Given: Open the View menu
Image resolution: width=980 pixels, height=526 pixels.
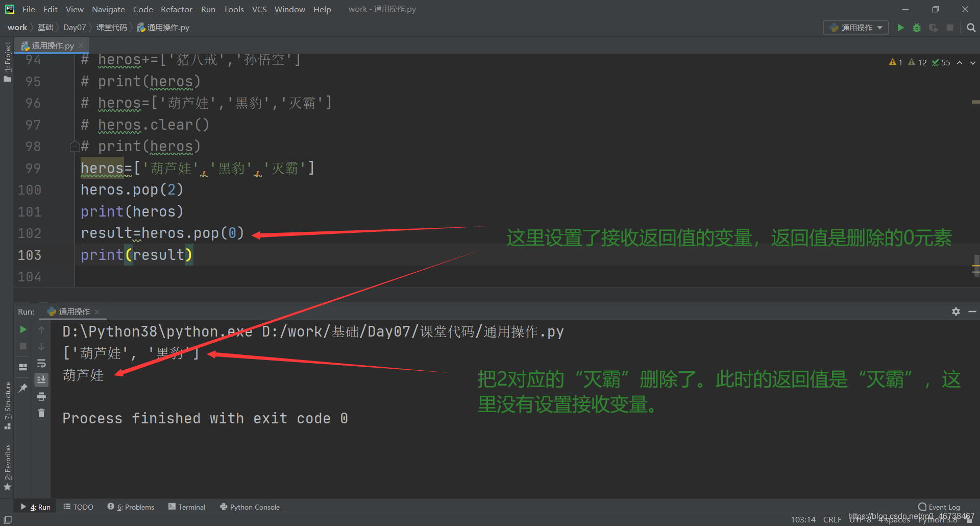Looking at the screenshot, I should coord(75,9).
